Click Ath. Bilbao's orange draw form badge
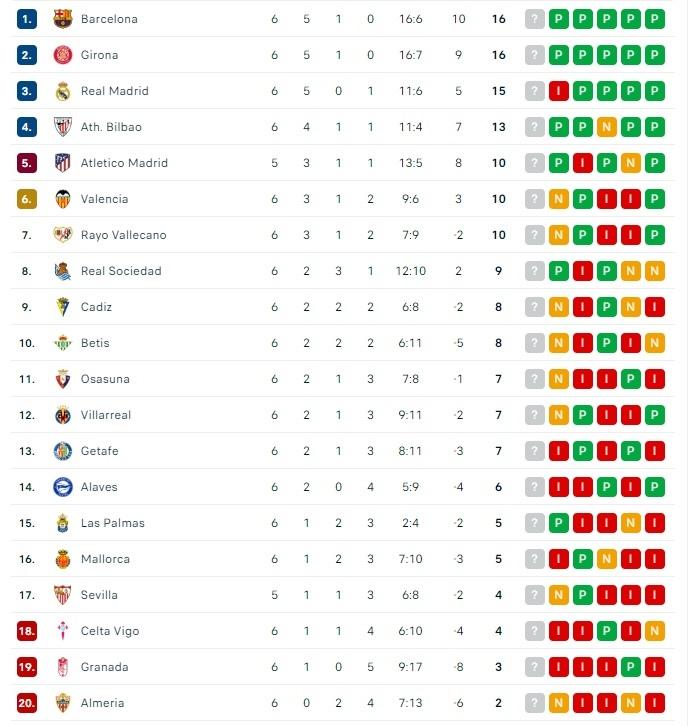688x726 pixels. [607, 127]
